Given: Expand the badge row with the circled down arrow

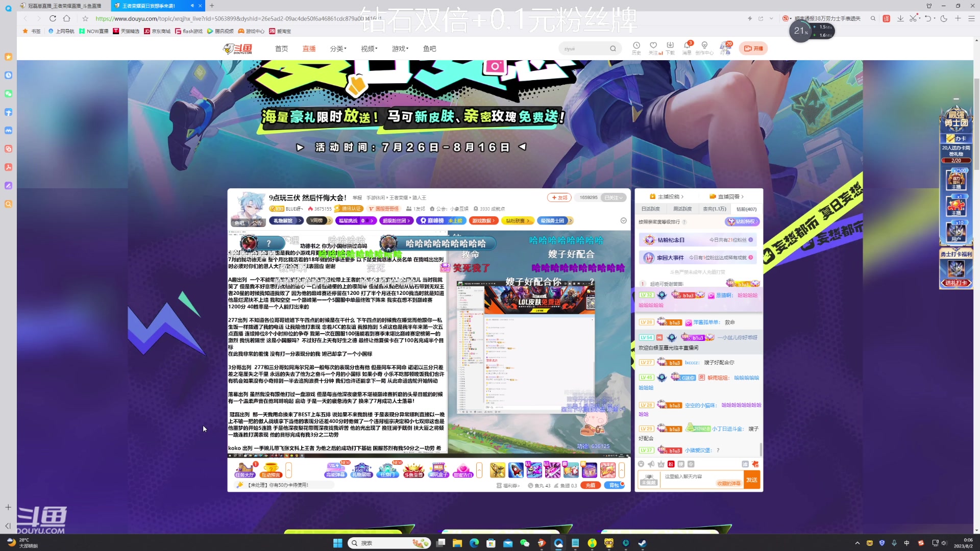Looking at the screenshot, I should click(623, 220).
